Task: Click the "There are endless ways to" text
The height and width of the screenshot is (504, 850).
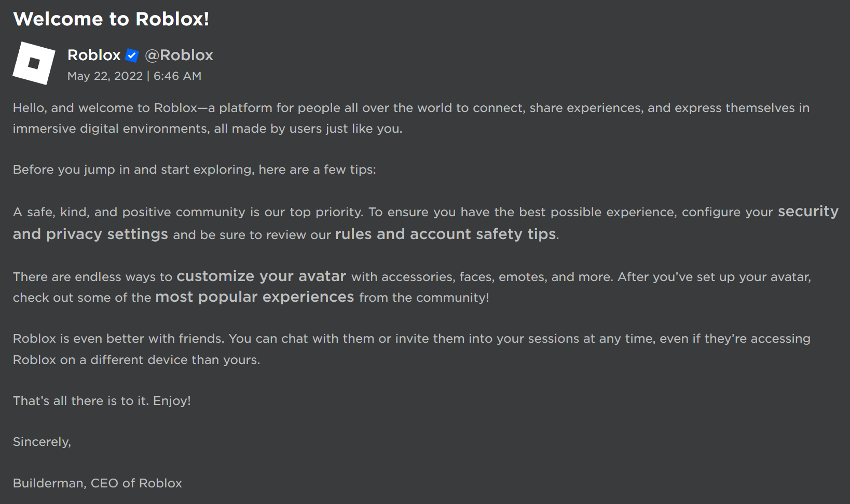Action: 92,277
